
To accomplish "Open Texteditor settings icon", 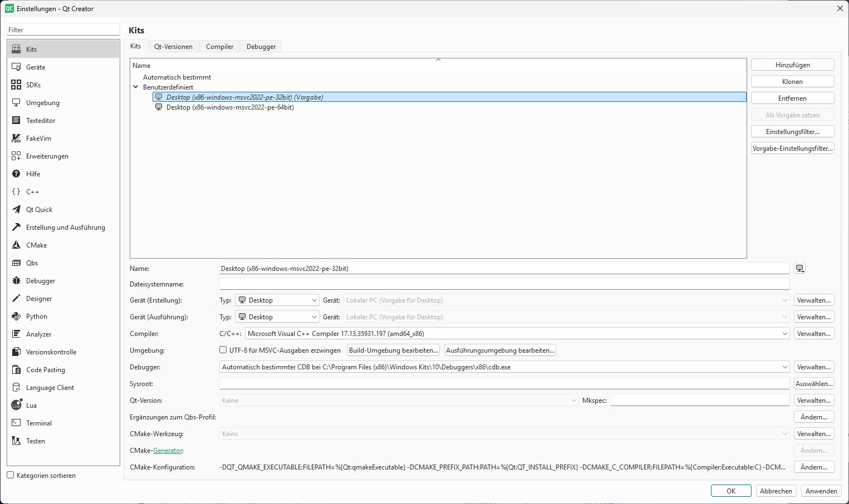I will 16,120.
